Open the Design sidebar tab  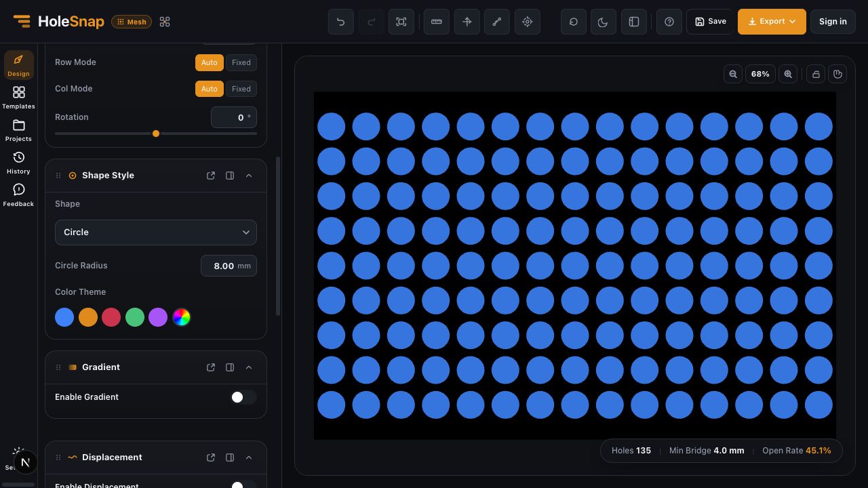(18, 65)
